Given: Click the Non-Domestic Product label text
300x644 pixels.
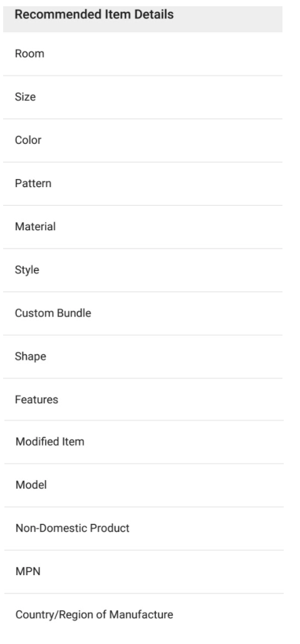Looking at the screenshot, I should click(x=72, y=528).
